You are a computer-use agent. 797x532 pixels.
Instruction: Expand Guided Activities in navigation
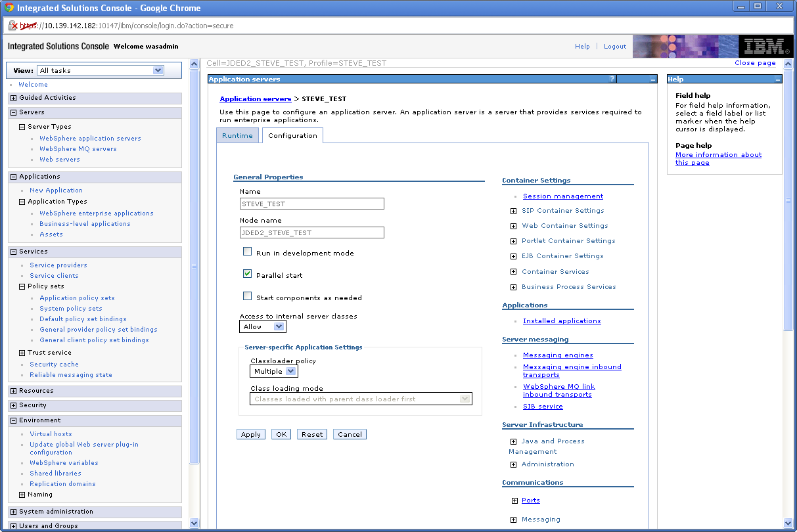14,98
